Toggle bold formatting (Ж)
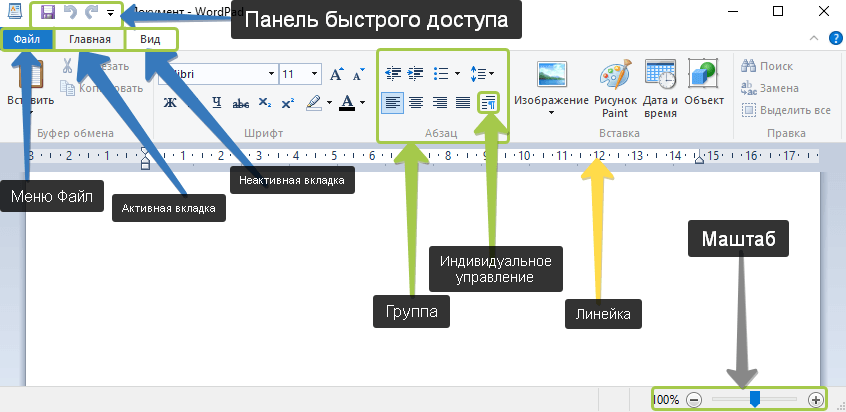Image resolution: width=846 pixels, height=412 pixels. [170, 102]
